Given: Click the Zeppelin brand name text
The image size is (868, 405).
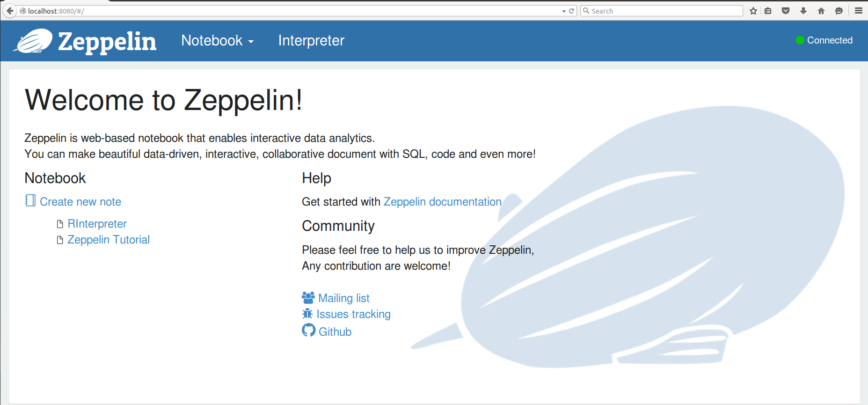Looking at the screenshot, I should (107, 42).
